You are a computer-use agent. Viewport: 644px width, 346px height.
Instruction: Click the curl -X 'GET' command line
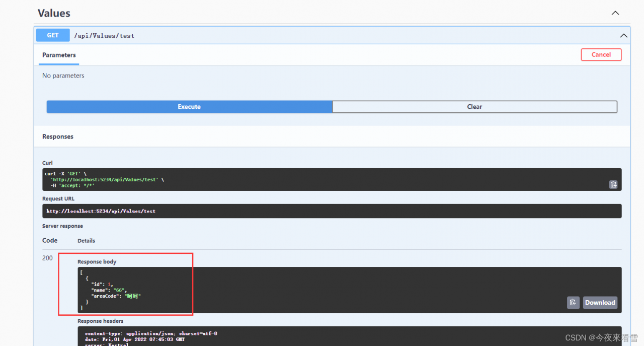pos(65,173)
